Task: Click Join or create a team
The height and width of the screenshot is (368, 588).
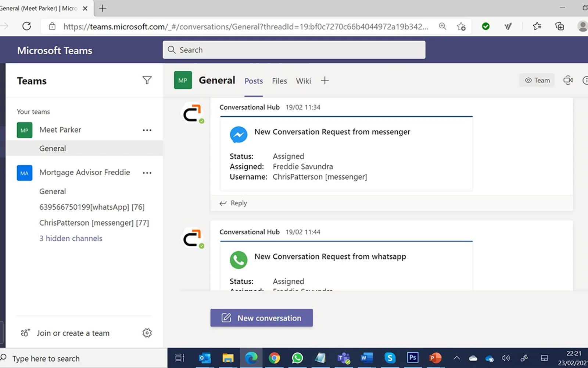Action: pyautogui.click(x=65, y=333)
